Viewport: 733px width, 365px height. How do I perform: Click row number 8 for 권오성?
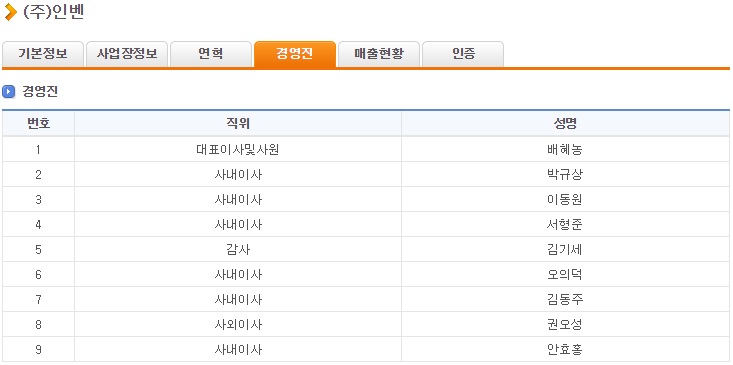(x=38, y=324)
